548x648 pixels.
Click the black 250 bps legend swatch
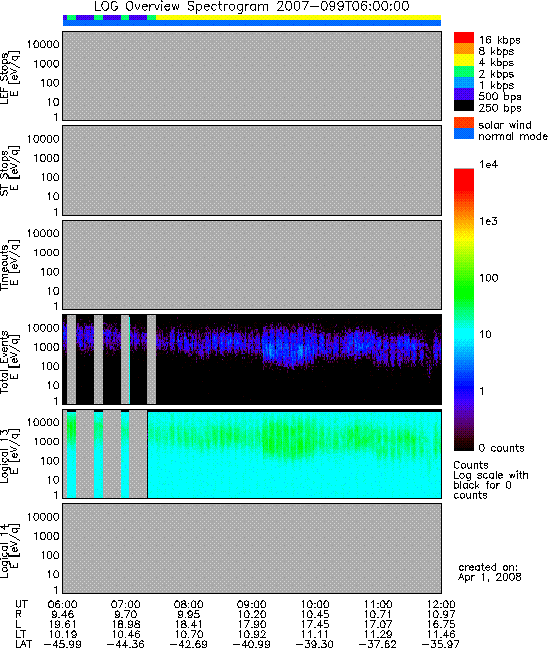click(x=464, y=105)
